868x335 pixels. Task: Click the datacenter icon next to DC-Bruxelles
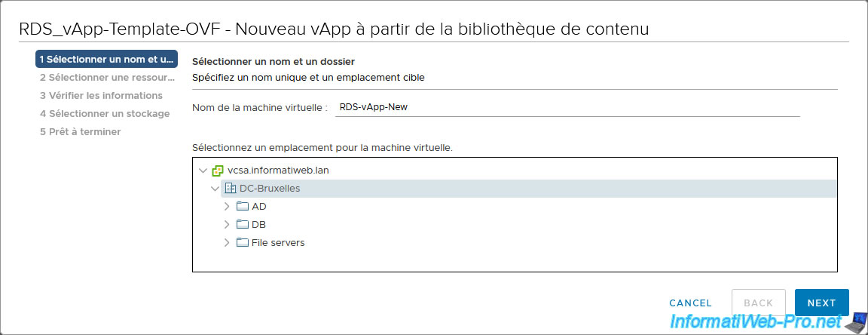click(231, 189)
